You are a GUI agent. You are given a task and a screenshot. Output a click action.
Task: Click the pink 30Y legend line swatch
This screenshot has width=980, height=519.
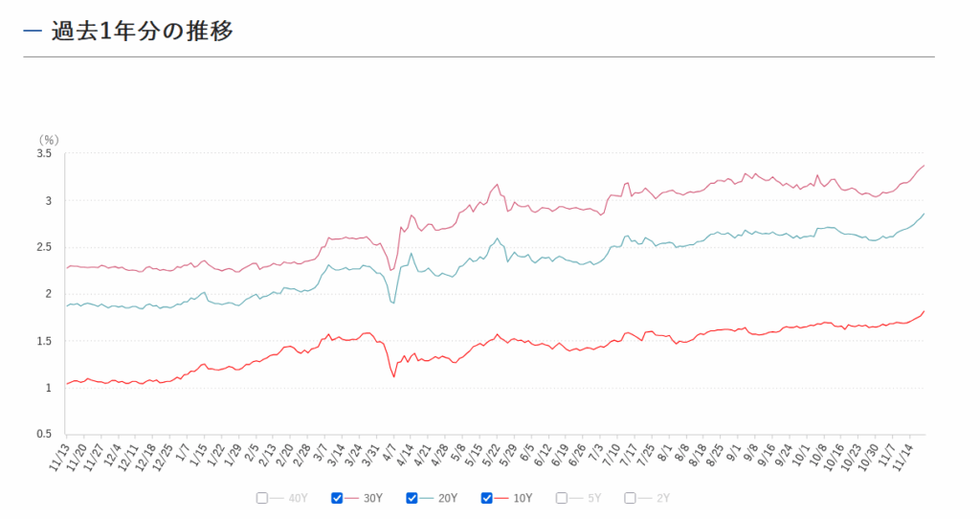tap(352, 498)
